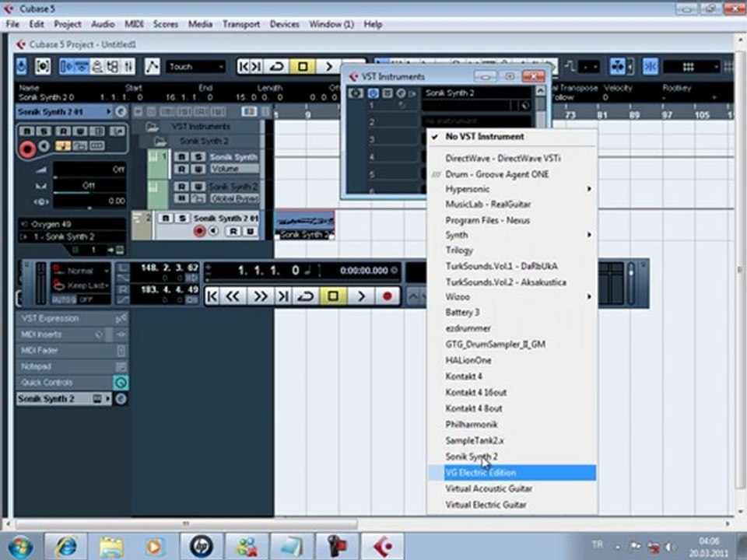747x560 pixels.
Task: Choose Kontakt 4 from instrument list
Action: (x=513, y=376)
